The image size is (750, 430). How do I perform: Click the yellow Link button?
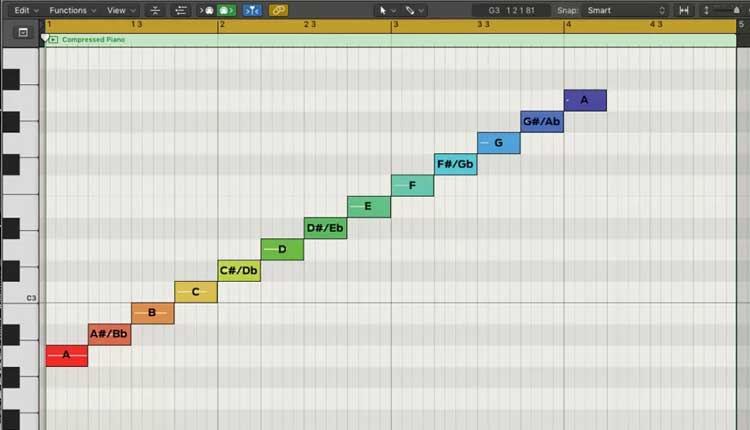(278, 10)
